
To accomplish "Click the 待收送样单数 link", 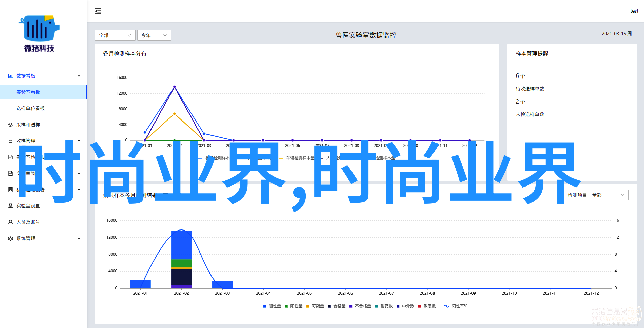I will point(530,89).
